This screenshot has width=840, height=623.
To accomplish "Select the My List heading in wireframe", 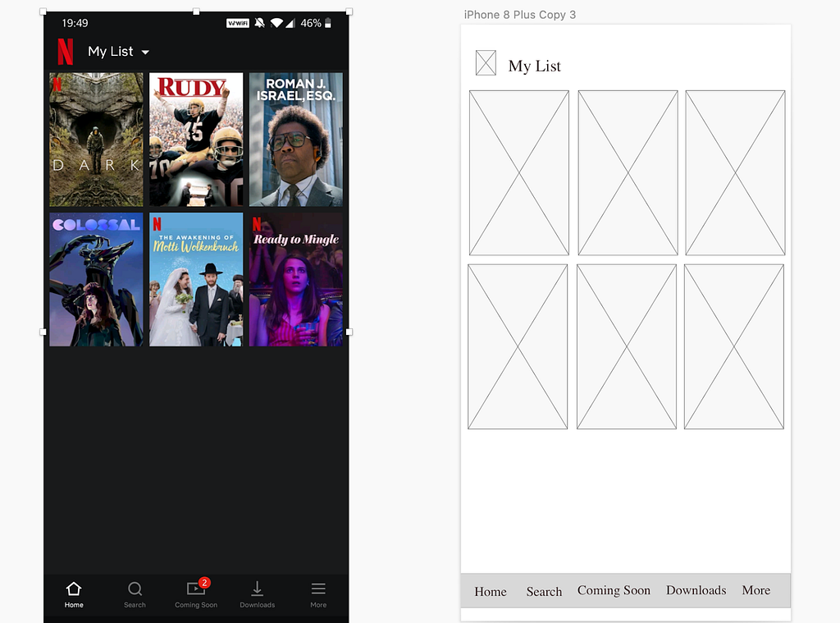I will 534,66.
